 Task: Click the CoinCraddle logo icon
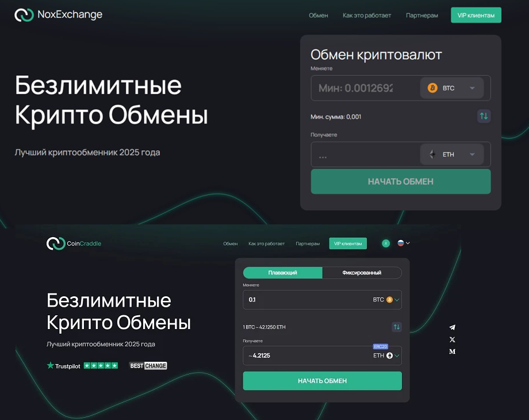coord(56,243)
